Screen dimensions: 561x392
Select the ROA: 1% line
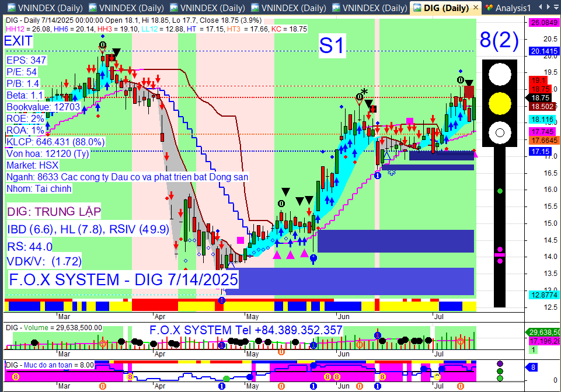[25, 130]
